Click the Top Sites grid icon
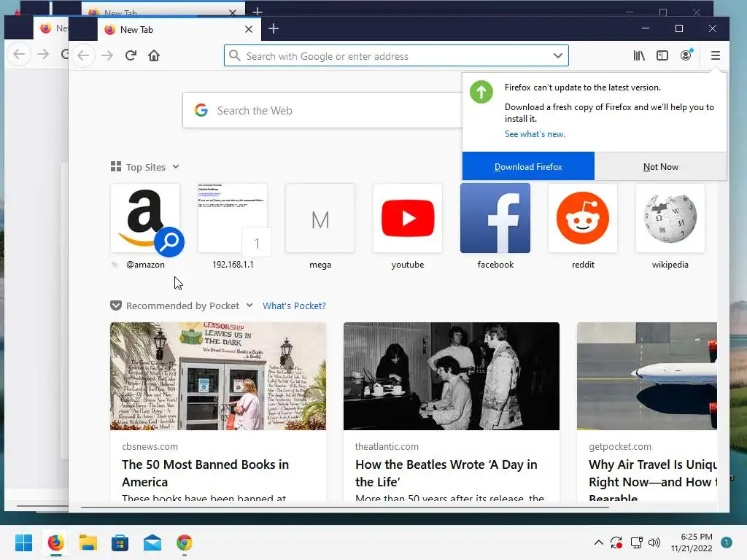 pos(116,166)
